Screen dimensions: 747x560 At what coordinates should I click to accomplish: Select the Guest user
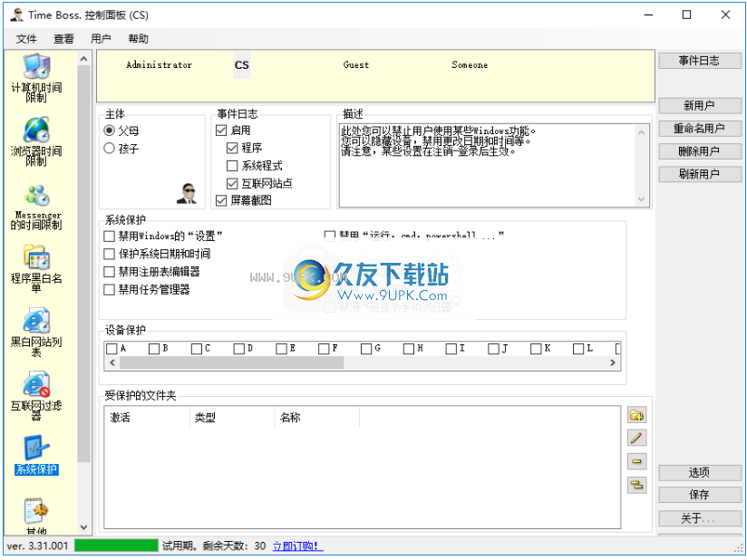point(356,64)
